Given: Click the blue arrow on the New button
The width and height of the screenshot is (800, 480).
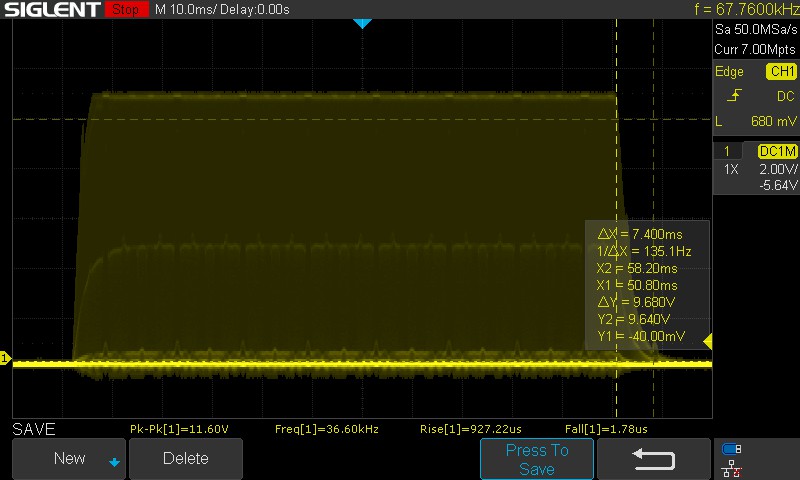Looking at the screenshot, I should click(x=114, y=462).
